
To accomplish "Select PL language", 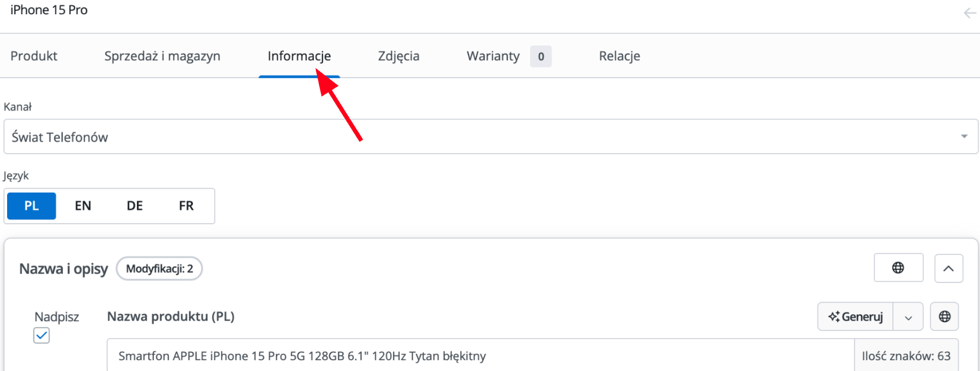I will [x=32, y=206].
